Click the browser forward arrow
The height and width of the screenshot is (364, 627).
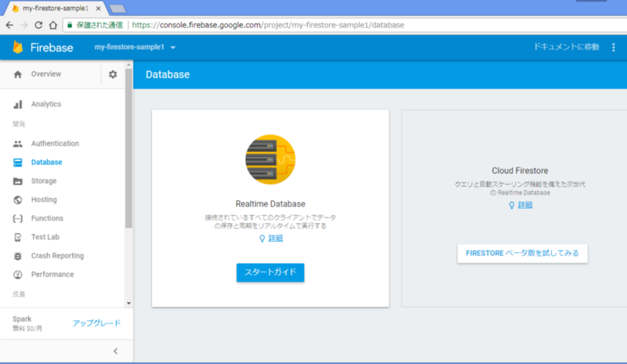(24, 25)
